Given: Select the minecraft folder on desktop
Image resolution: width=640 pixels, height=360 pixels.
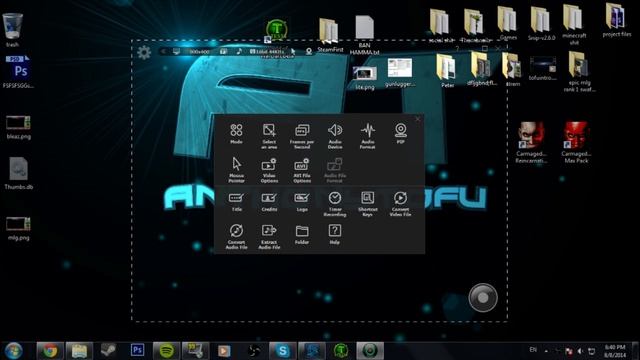Looking at the screenshot, I should coord(573,25).
